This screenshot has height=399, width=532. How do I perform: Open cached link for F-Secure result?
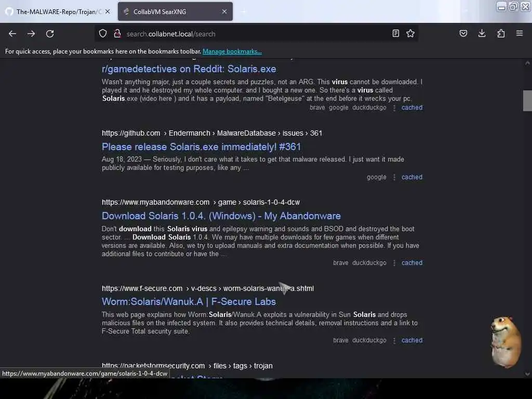(x=412, y=340)
